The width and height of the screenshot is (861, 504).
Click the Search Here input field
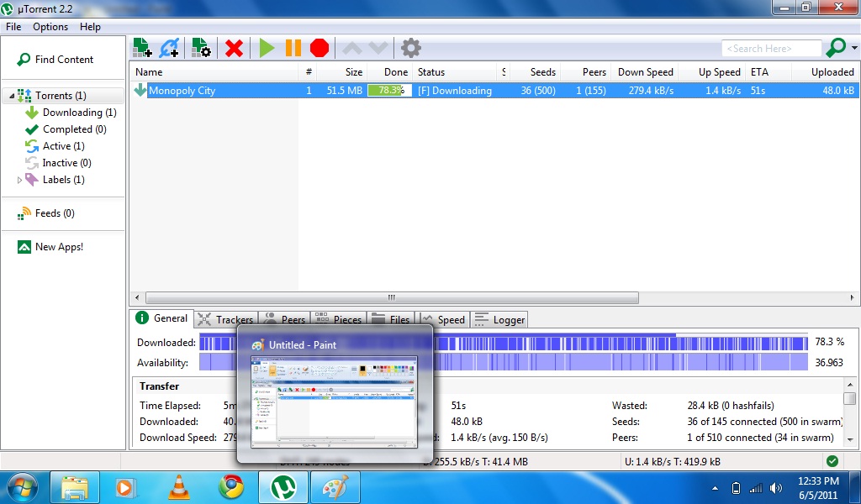772,48
